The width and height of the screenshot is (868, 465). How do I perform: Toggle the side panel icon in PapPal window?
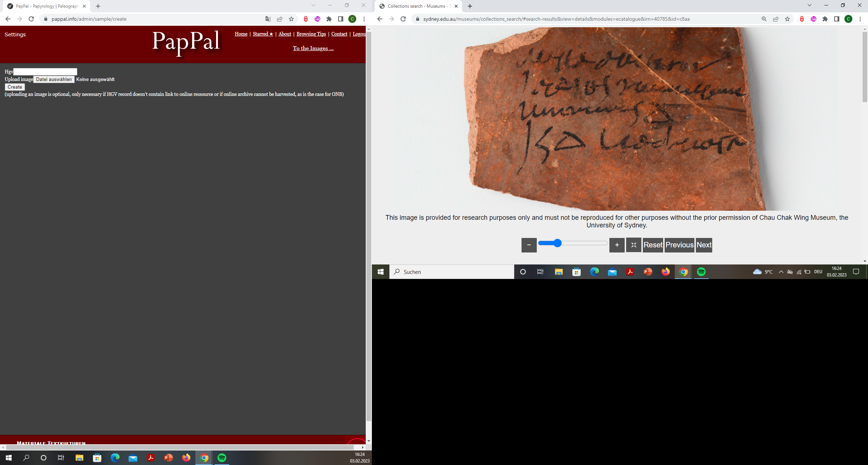click(341, 19)
